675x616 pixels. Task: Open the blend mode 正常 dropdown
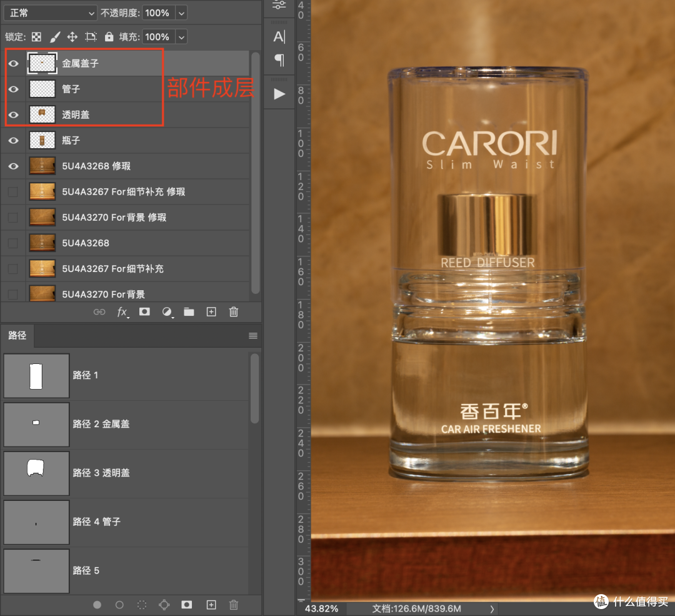point(51,13)
